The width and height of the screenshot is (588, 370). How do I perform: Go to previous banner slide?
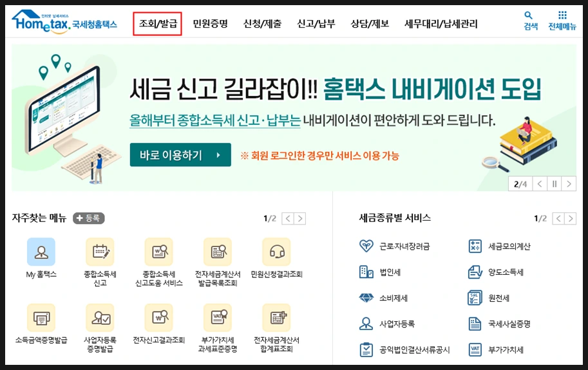(540, 184)
